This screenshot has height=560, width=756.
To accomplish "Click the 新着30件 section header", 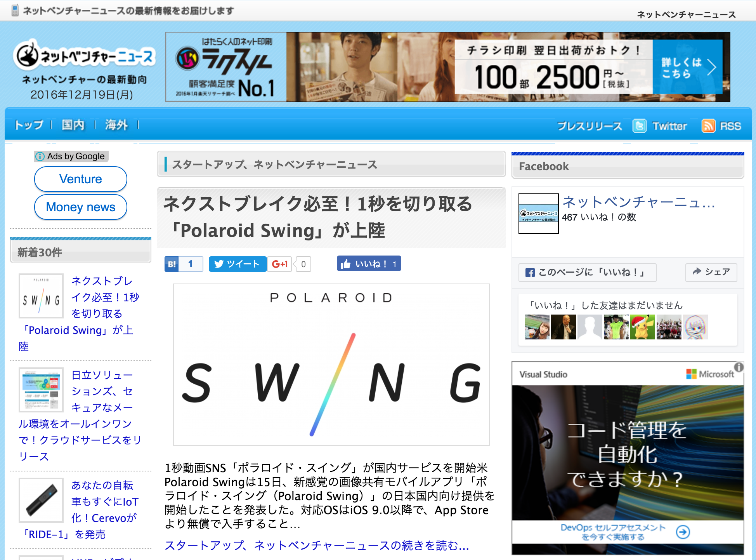I will pyautogui.click(x=80, y=250).
